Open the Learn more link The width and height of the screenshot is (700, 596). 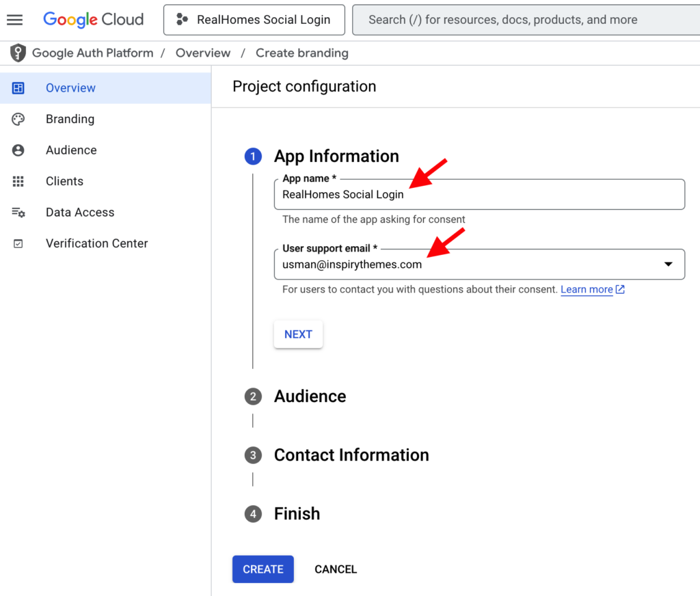click(587, 289)
